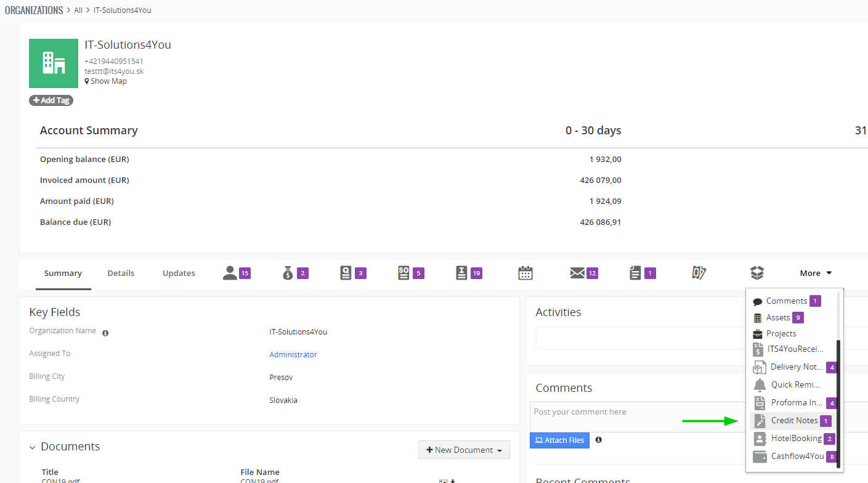Click the info icon beside Organization Name
Screen dimensions: 868x483
(105, 333)
